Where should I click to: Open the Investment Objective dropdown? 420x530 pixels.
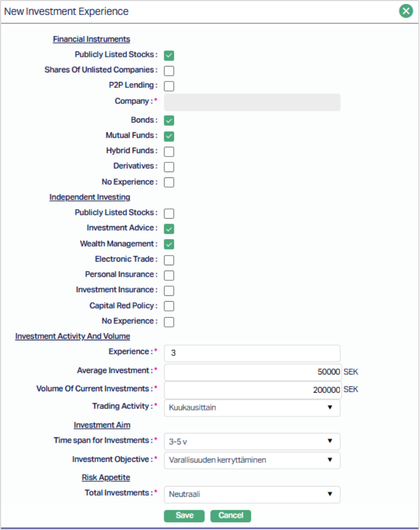(x=252, y=460)
